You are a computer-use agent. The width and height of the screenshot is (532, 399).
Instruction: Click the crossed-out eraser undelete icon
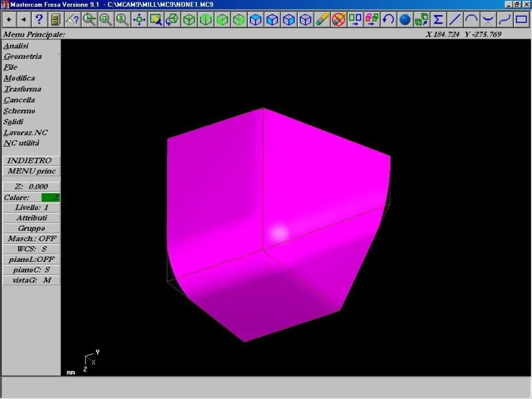tap(339, 19)
